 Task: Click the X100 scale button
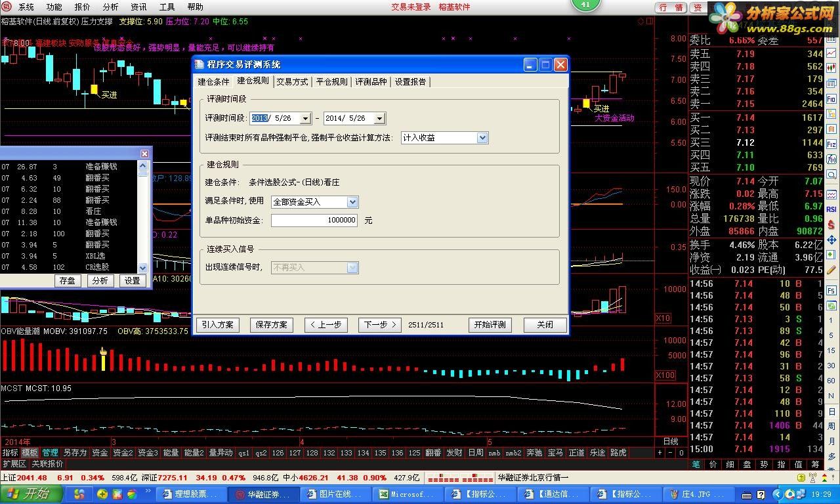(665, 375)
